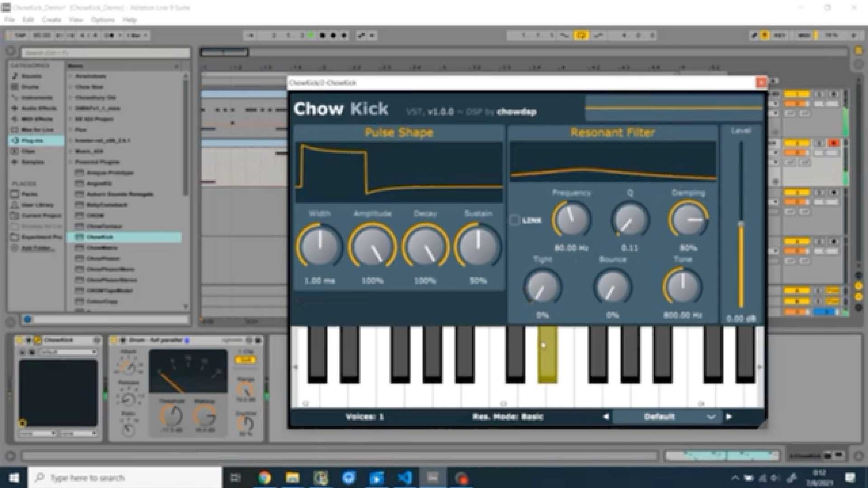Click the Sustain knob in Pulse Shape
The width and height of the screenshot is (868, 488).
(478, 247)
